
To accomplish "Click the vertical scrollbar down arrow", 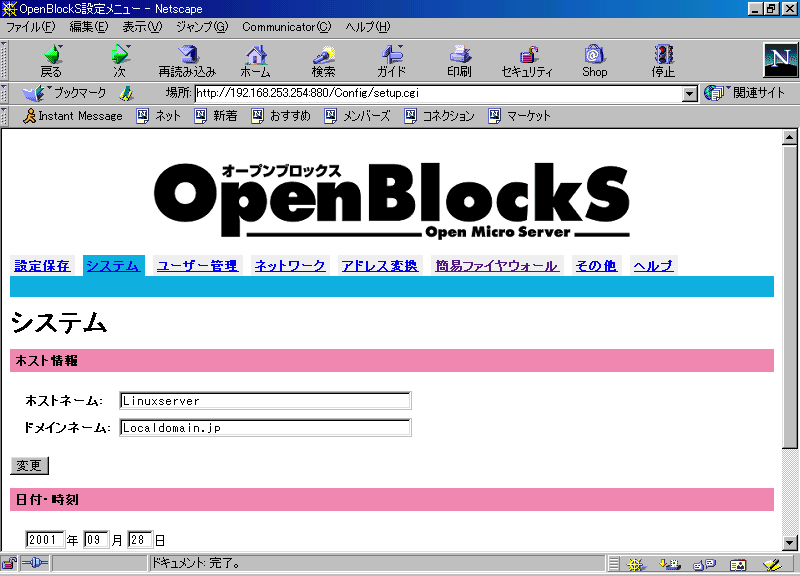I will coord(790,543).
